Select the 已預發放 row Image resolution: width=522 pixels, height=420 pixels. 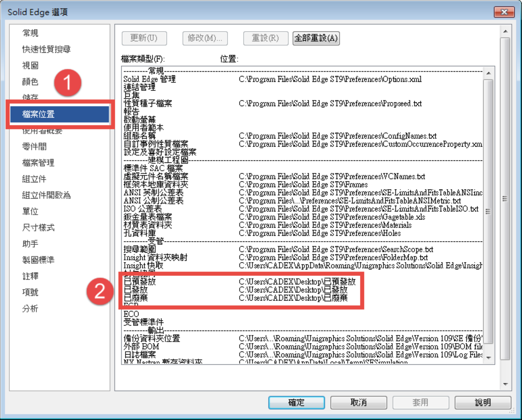tap(303, 282)
